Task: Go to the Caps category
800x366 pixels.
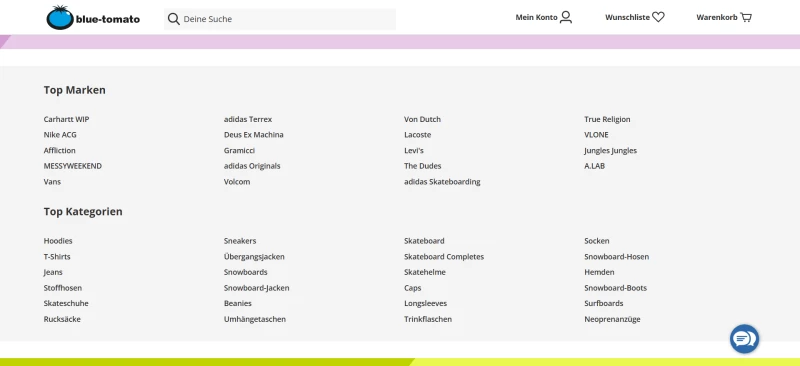Action: (x=413, y=288)
